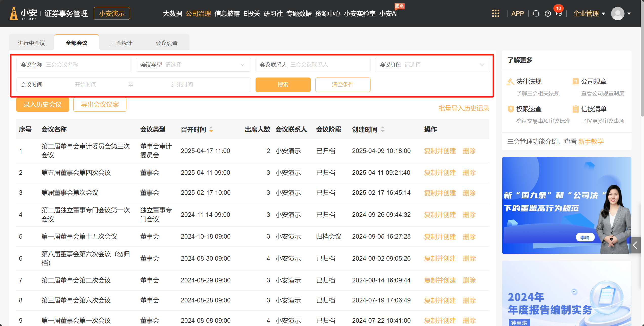This screenshot has width=644, height=326.
Task: Open the 国九条 董监高行为规范 banner
Action: [567, 205]
